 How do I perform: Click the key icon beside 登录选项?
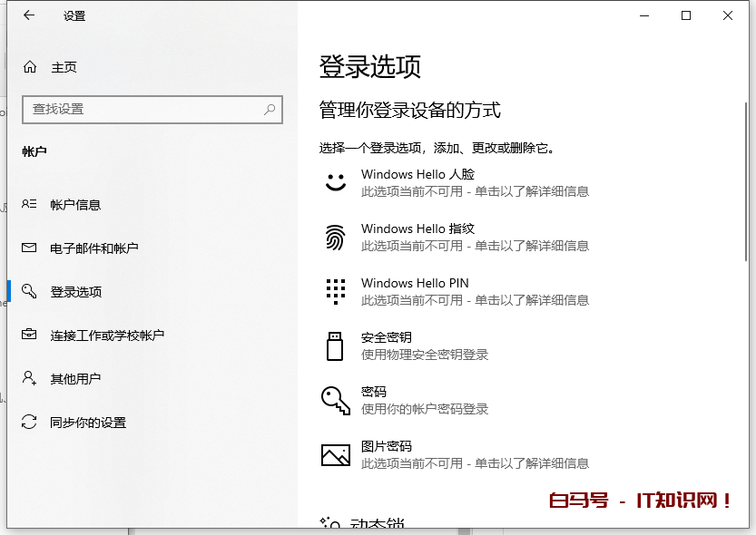coord(30,291)
